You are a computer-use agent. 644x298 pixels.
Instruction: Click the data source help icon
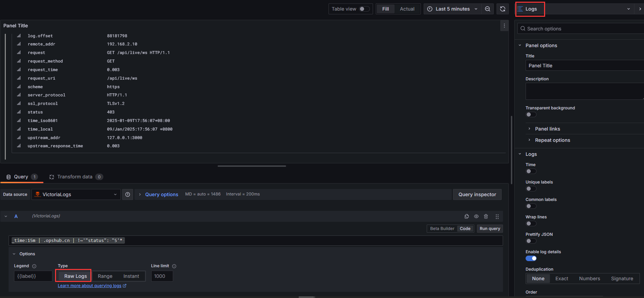tap(128, 194)
